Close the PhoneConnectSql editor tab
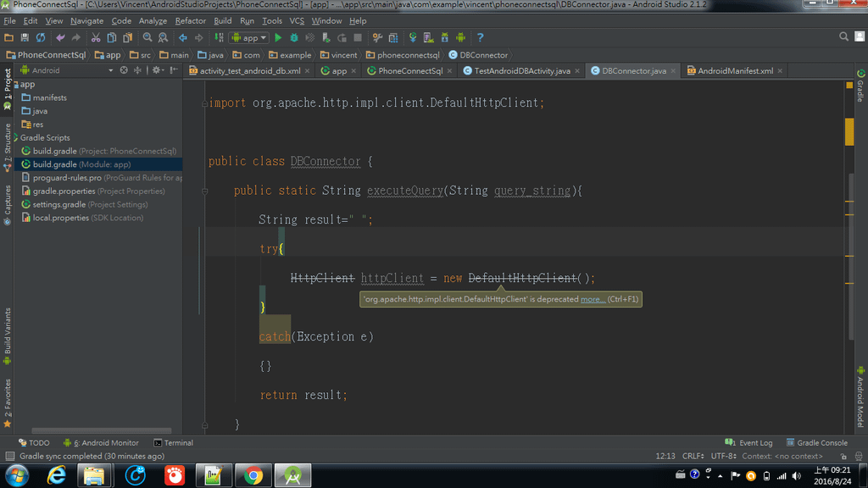 click(x=449, y=71)
